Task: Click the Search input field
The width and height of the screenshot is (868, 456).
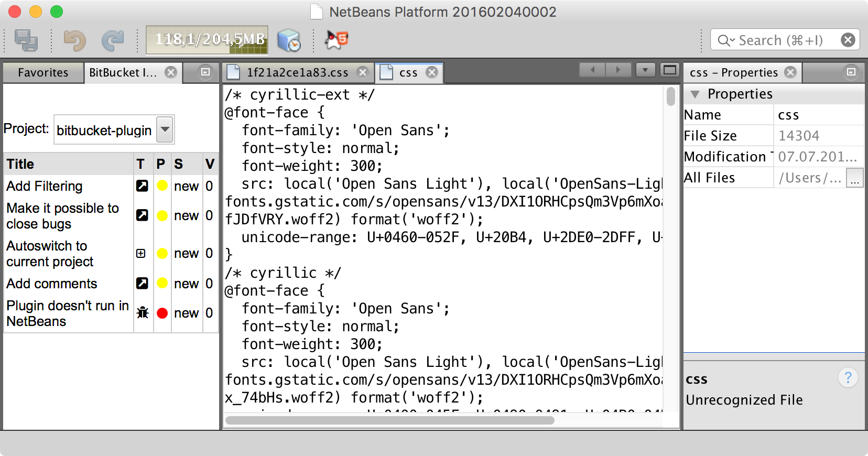Action: point(781,40)
